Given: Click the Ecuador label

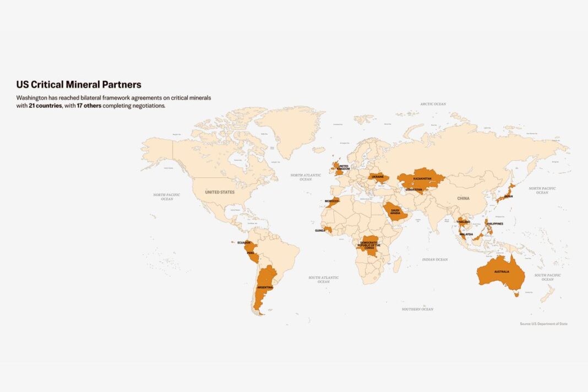Looking at the screenshot, I should pos(244,243).
